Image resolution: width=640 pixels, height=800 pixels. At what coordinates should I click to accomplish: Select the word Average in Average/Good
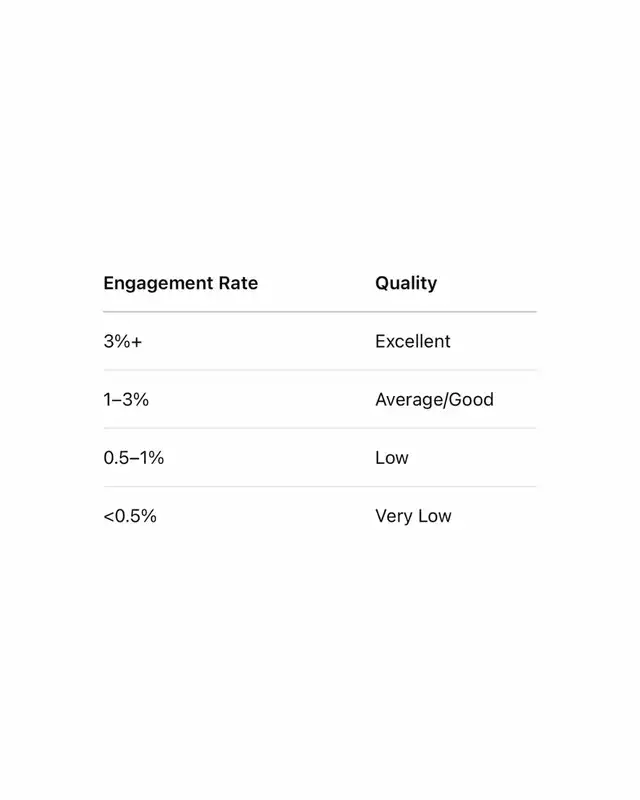[409, 399]
